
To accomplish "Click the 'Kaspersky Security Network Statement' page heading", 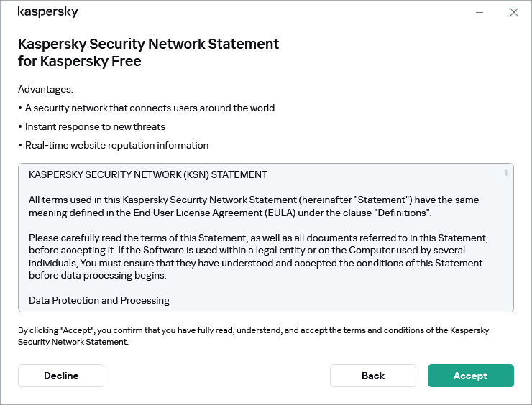I will (148, 52).
